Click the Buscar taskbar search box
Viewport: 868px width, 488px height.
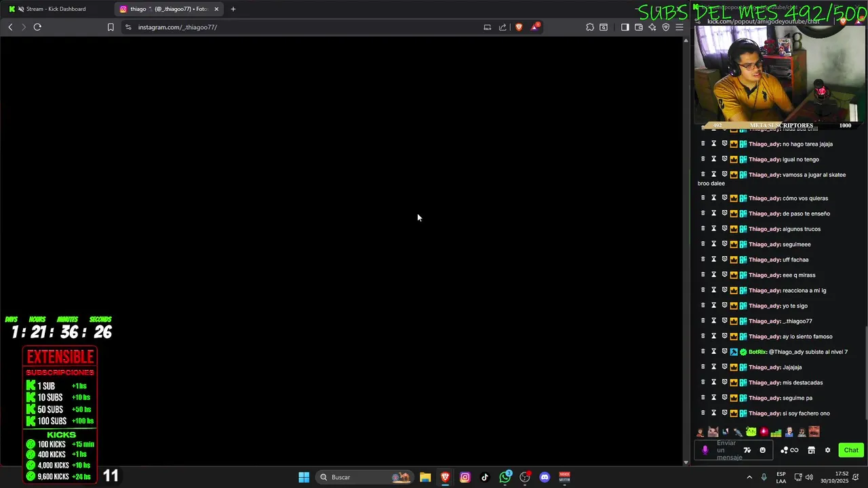tap(365, 477)
